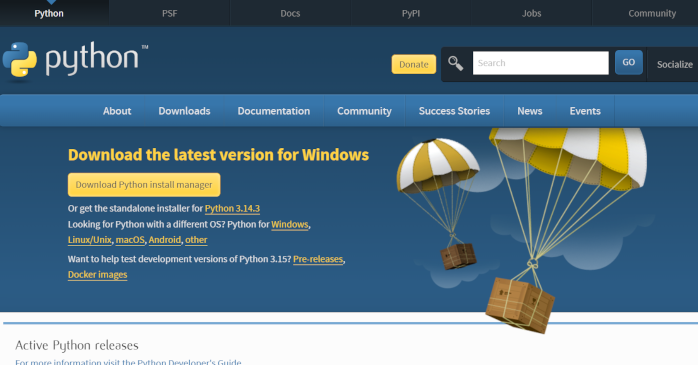698x365 pixels.
Task: Follow the macOS link
Action: click(130, 240)
